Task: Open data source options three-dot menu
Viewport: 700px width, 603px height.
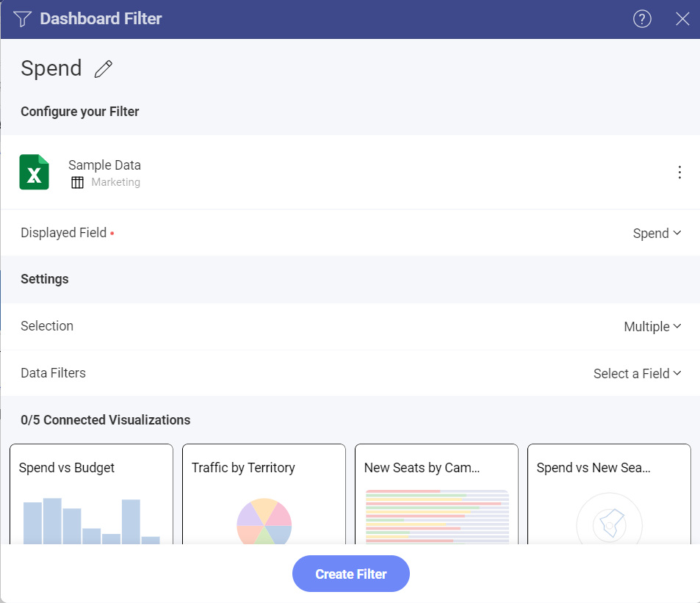Action: coord(679,172)
